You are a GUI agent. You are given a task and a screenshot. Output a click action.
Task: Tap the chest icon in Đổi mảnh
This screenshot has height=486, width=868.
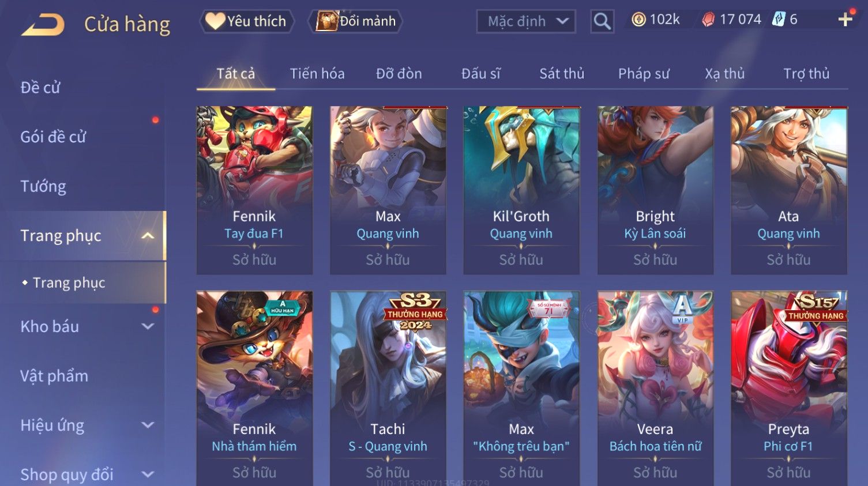point(326,21)
